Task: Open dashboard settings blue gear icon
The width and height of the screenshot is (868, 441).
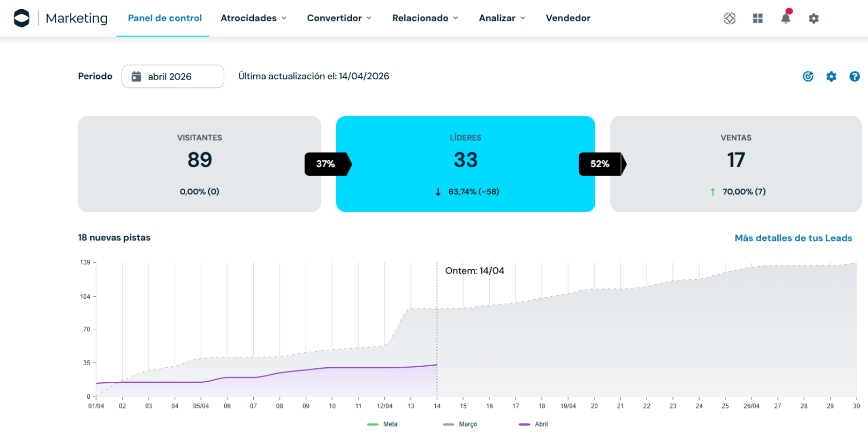Action: point(831,76)
